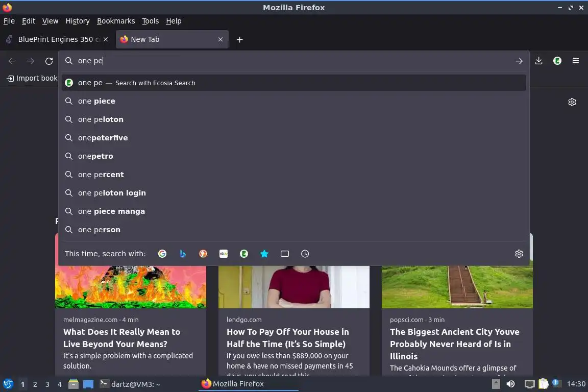This screenshot has height=392, width=588.
Task: Open the Edit menu
Action: point(29,21)
